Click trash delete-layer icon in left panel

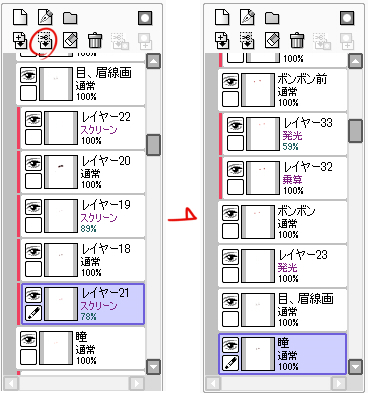pyautogui.click(x=95, y=41)
